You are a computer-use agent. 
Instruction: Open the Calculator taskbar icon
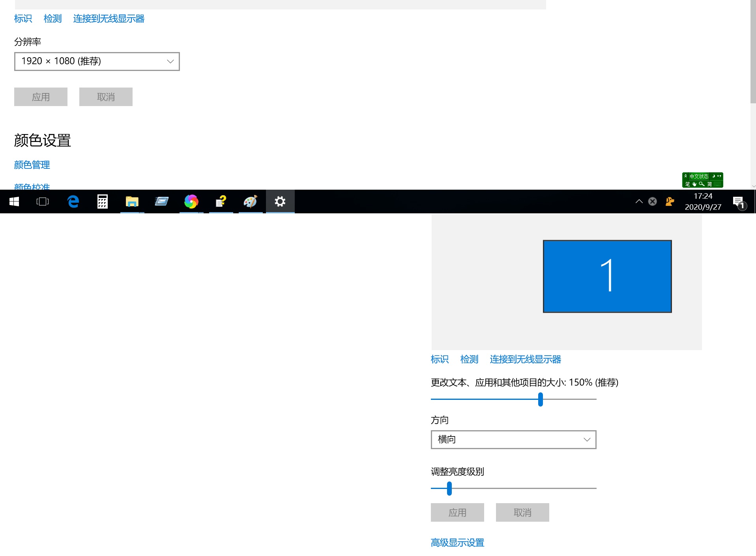click(103, 202)
